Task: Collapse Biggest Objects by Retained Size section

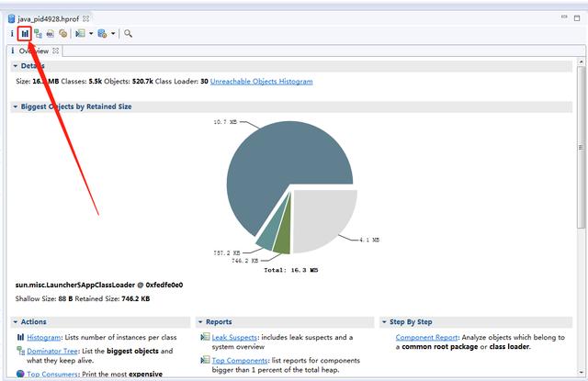Action: [x=16, y=106]
